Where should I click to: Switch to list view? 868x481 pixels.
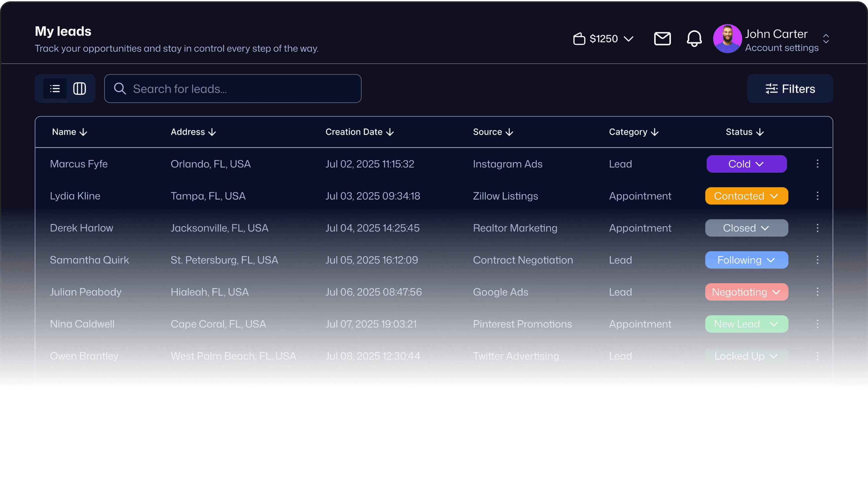pos(55,89)
